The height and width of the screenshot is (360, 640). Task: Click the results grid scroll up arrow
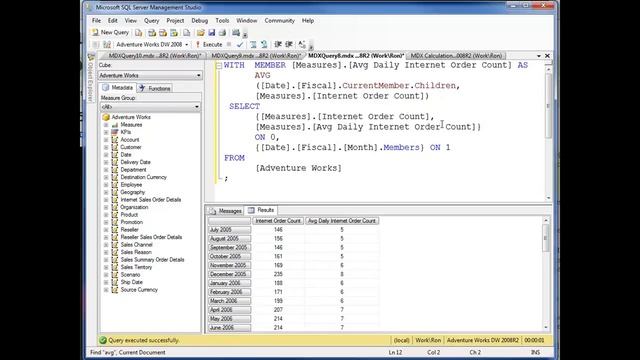546,220
